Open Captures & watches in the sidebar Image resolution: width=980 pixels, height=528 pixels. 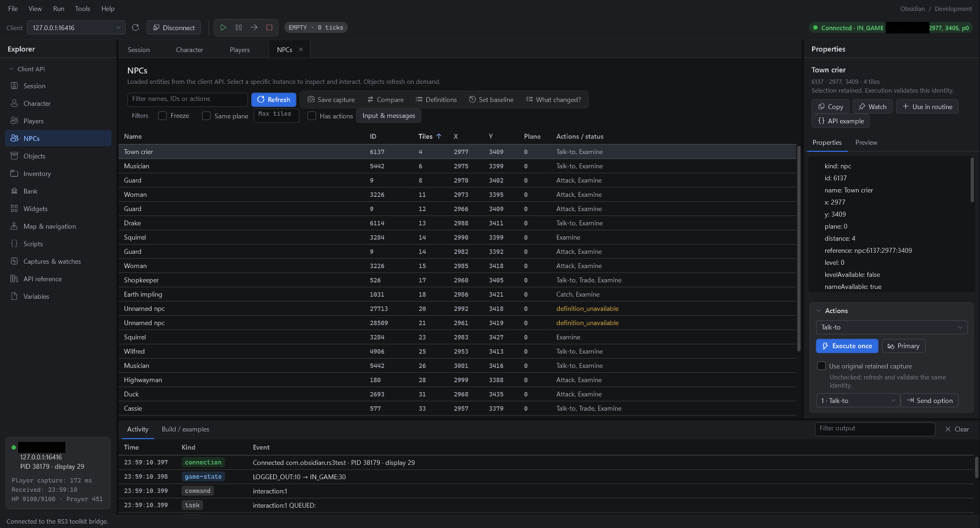(x=58, y=262)
